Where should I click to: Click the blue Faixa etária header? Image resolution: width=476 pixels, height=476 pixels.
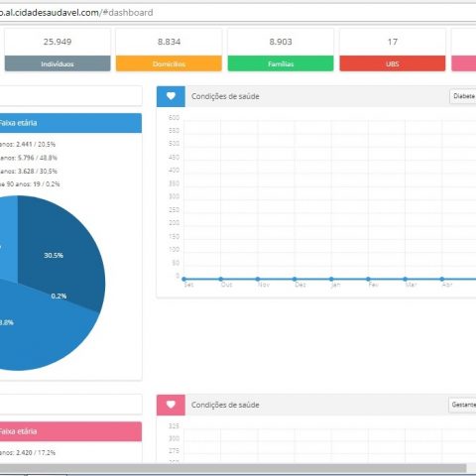click(x=70, y=123)
